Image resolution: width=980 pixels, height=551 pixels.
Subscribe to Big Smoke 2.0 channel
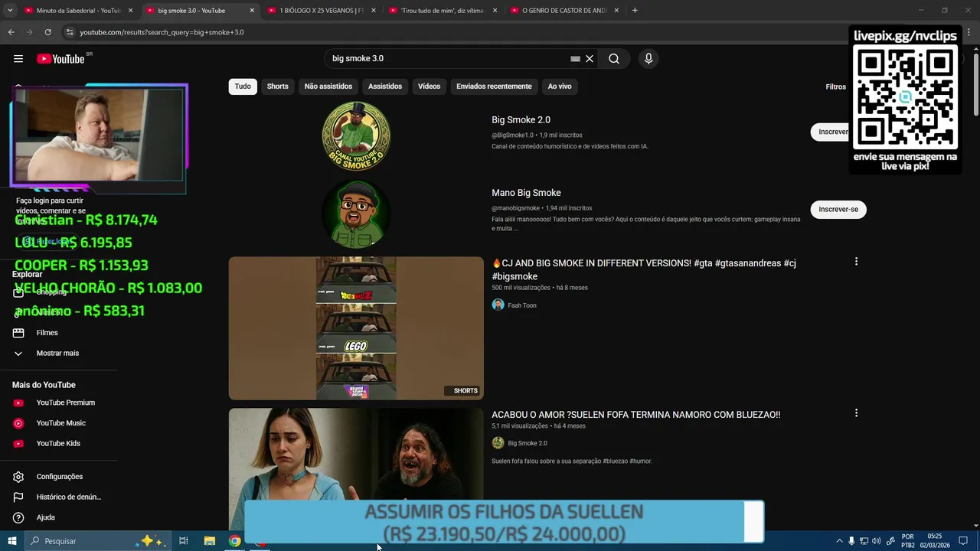click(x=830, y=132)
